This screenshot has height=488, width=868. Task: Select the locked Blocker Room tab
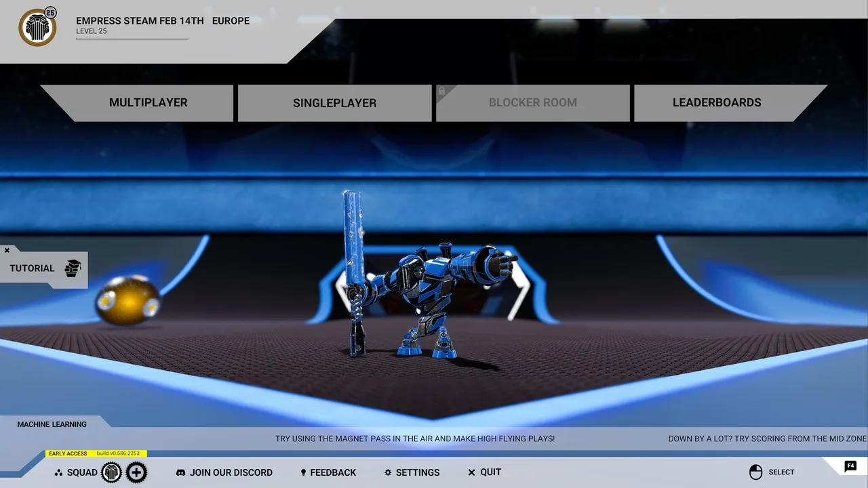(533, 103)
